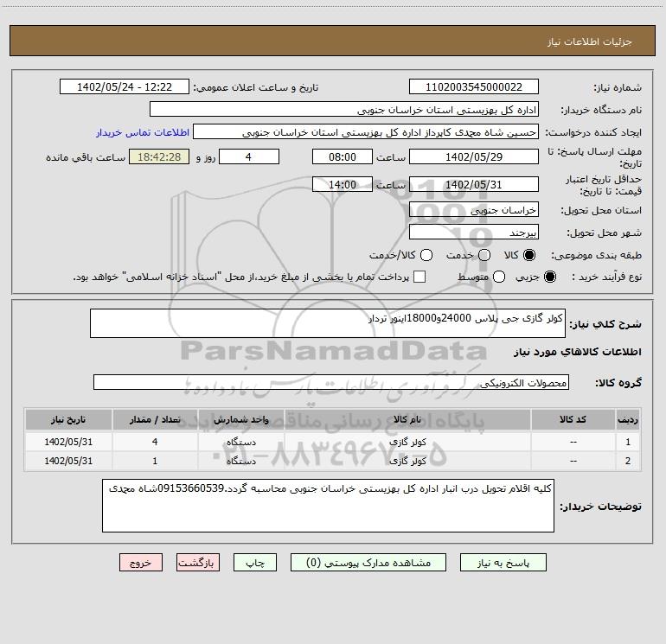666x644 pixels.
Task: Click the response deadline date 1402/05/29 field
Action: coord(474,156)
